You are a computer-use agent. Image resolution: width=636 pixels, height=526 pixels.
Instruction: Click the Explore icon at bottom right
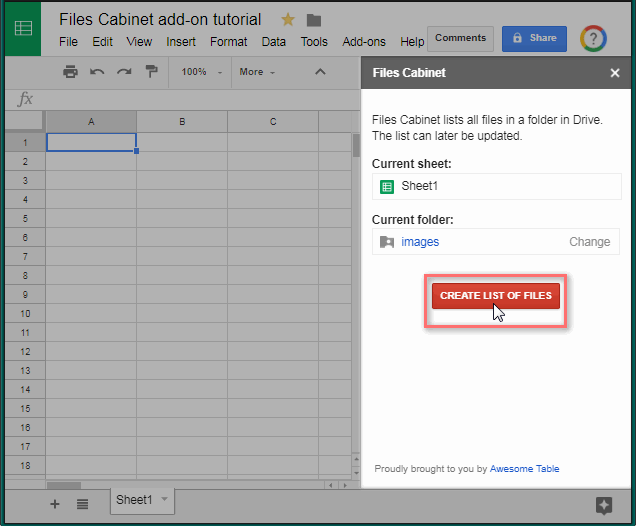pyautogui.click(x=604, y=506)
